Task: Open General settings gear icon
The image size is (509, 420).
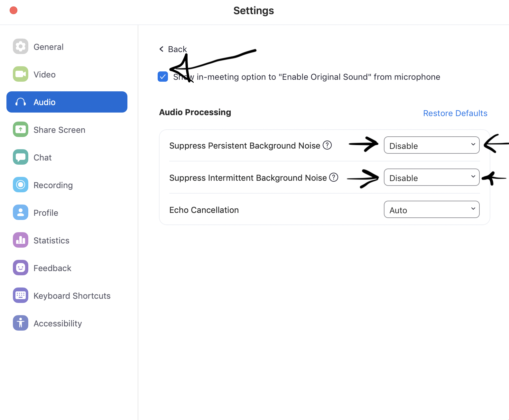Action: coord(21,47)
